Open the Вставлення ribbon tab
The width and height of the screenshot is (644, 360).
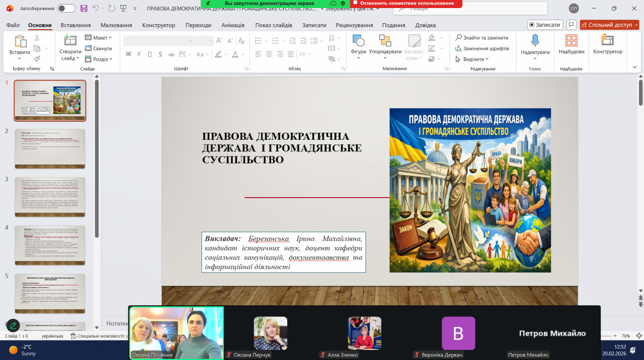[x=75, y=25]
